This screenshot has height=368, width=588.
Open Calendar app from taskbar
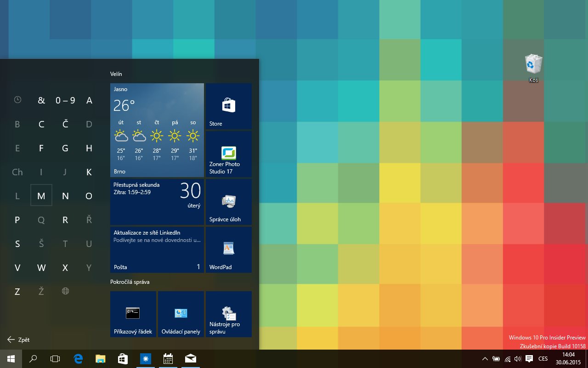click(x=168, y=359)
